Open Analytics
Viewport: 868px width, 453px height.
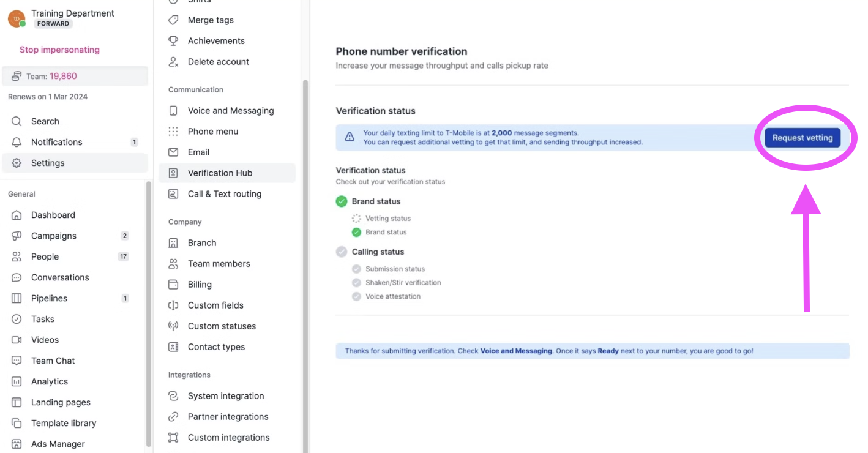[x=49, y=381]
